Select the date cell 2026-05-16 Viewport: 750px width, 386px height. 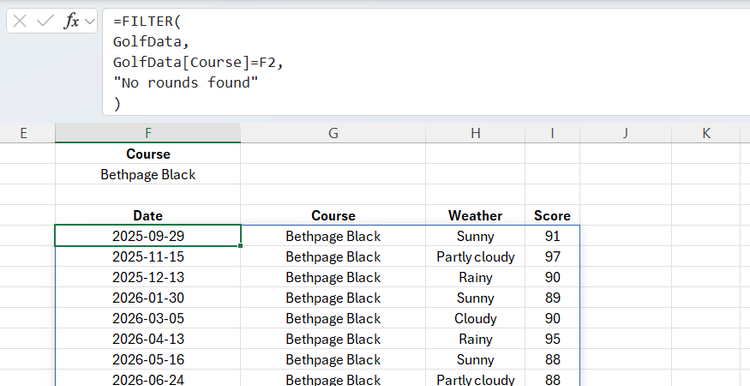click(148, 359)
